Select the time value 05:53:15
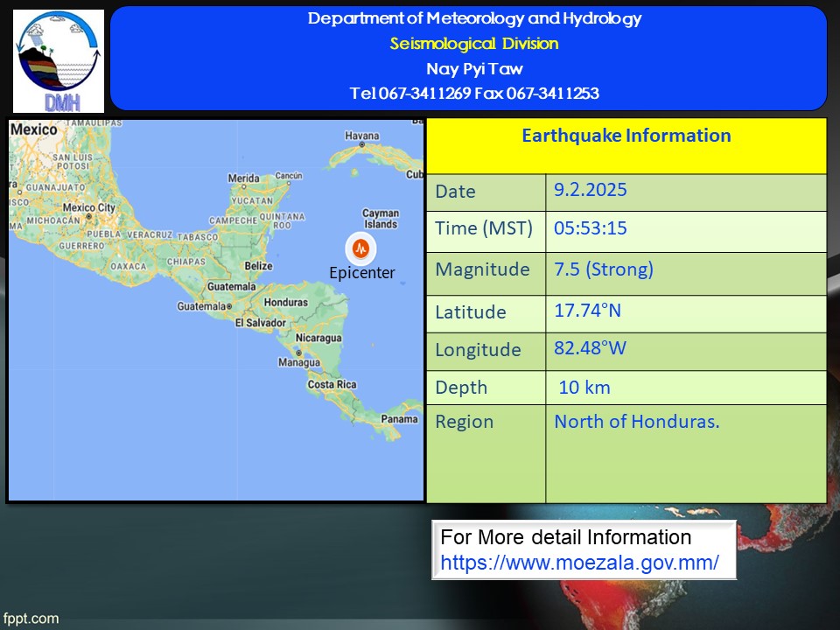The image size is (840, 630). pos(591,228)
